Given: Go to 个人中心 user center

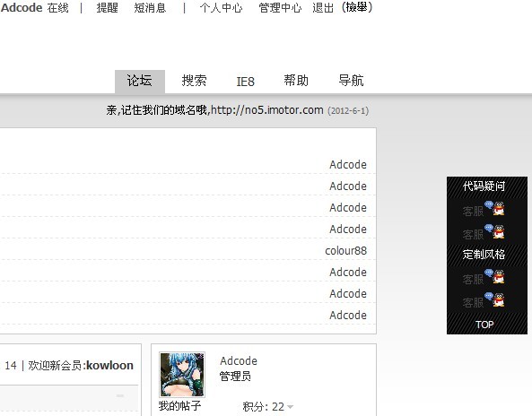Looking at the screenshot, I should point(222,7).
